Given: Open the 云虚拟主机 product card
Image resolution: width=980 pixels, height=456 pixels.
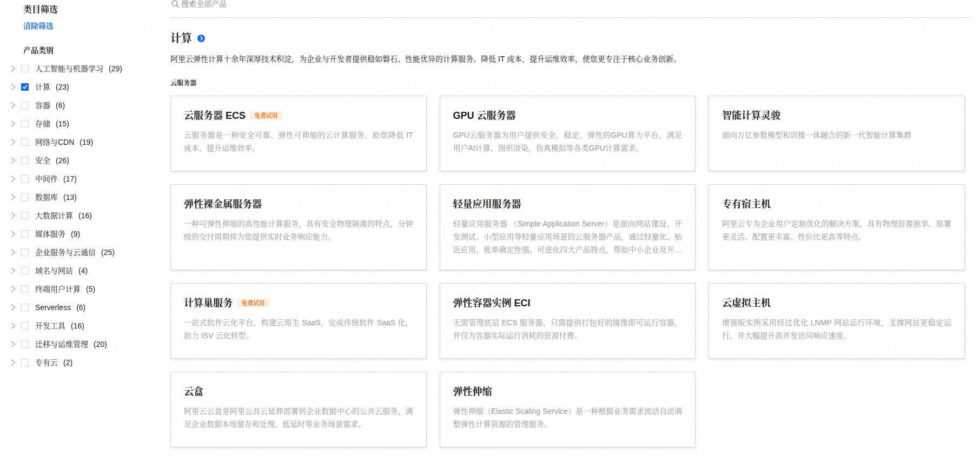Looking at the screenshot, I should pos(837,321).
